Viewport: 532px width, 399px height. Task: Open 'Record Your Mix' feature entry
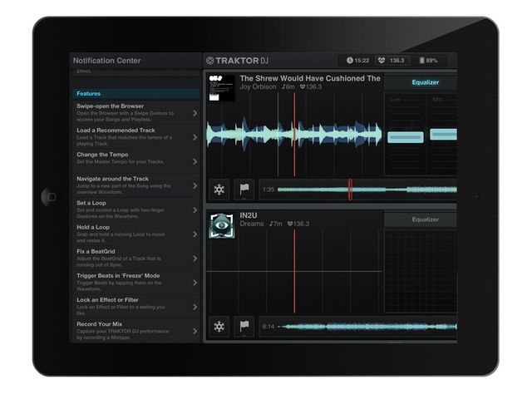point(136,331)
